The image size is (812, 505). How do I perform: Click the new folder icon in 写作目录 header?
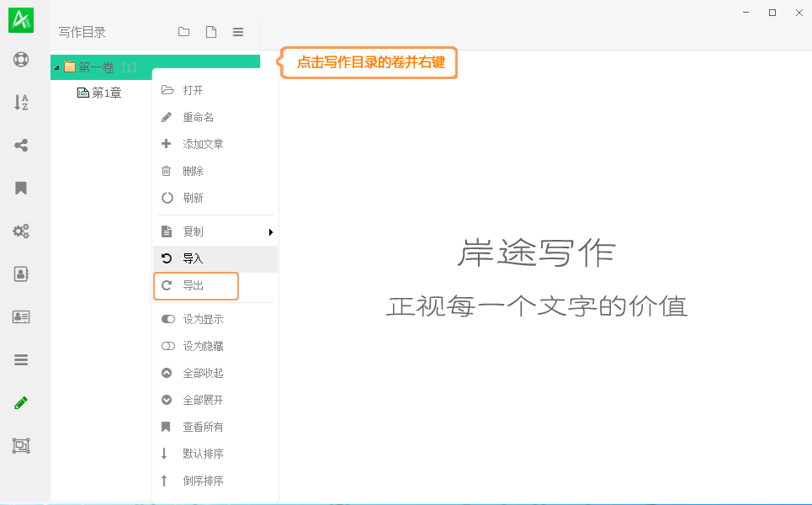(183, 32)
